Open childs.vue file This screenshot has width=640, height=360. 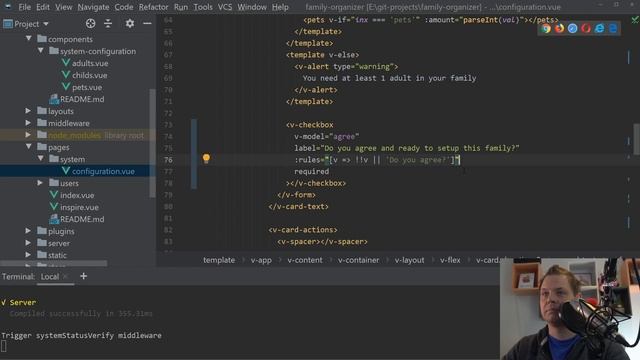pos(89,75)
